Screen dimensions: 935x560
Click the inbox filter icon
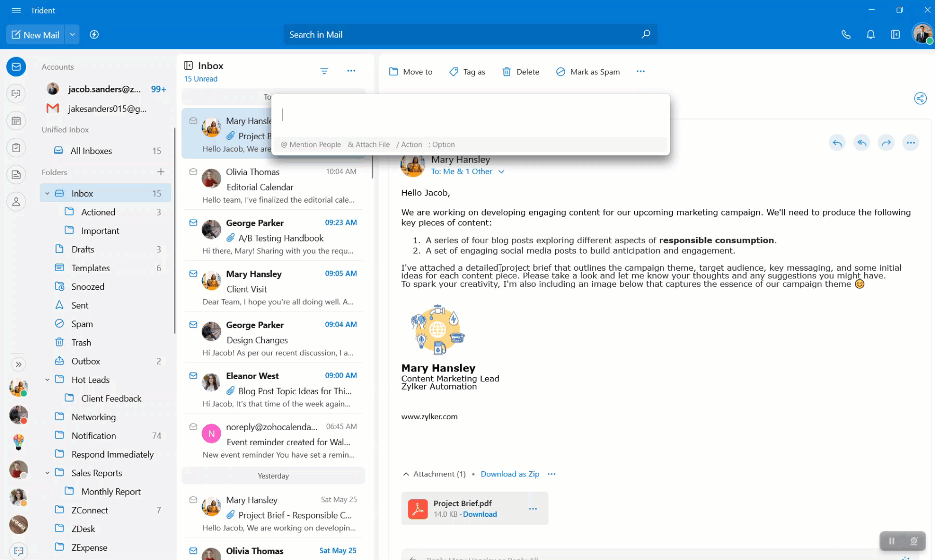tap(324, 71)
